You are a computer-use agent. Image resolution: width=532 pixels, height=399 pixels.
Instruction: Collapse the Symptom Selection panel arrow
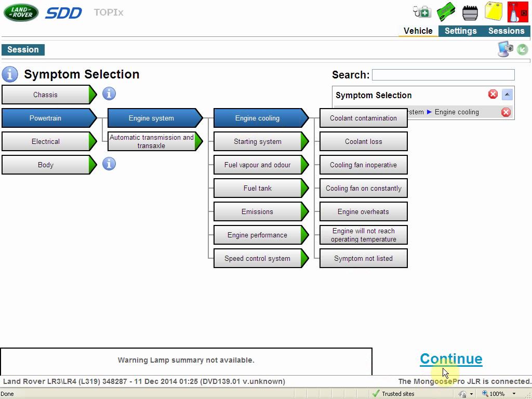click(x=507, y=95)
